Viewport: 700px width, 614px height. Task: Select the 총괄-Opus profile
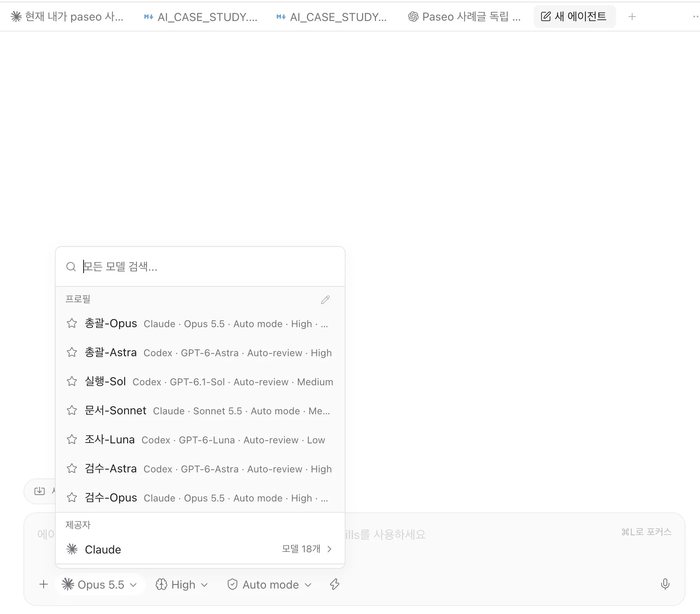[x=200, y=324]
